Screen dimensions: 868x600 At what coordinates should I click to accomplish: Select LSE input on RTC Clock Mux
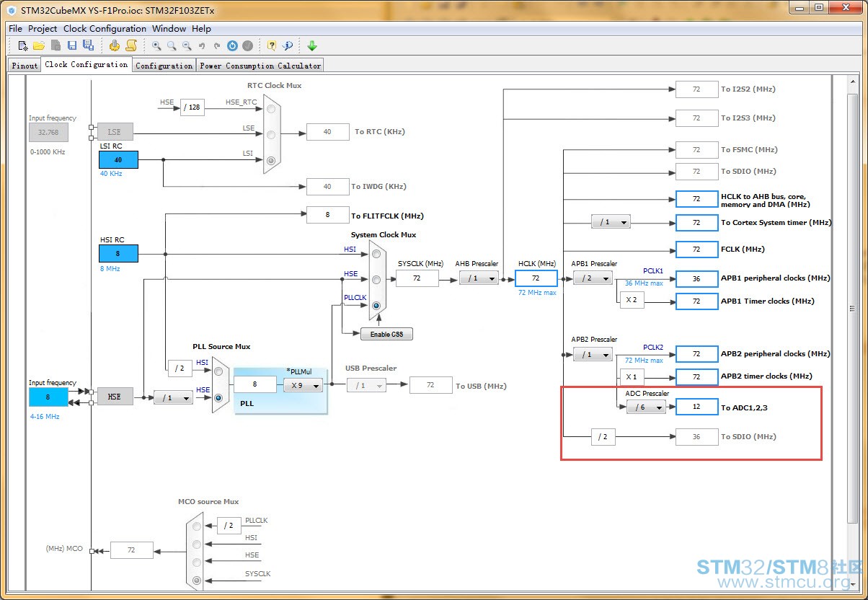point(271,135)
